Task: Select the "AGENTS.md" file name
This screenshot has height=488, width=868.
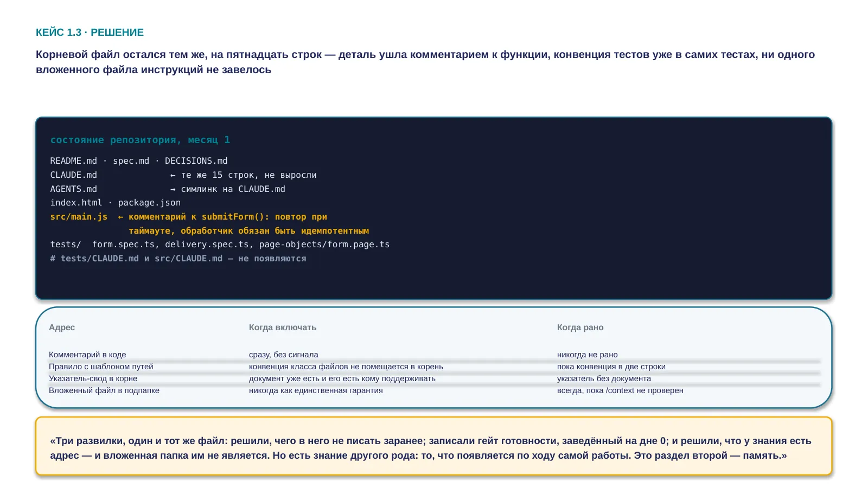Action: tap(74, 189)
